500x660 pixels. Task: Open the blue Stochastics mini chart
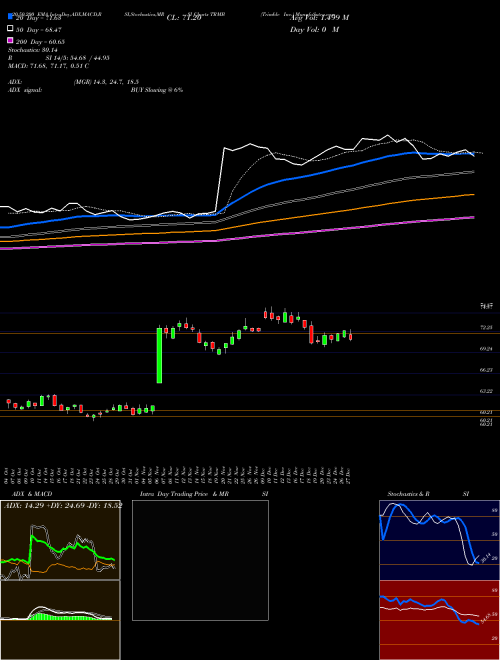click(439, 540)
